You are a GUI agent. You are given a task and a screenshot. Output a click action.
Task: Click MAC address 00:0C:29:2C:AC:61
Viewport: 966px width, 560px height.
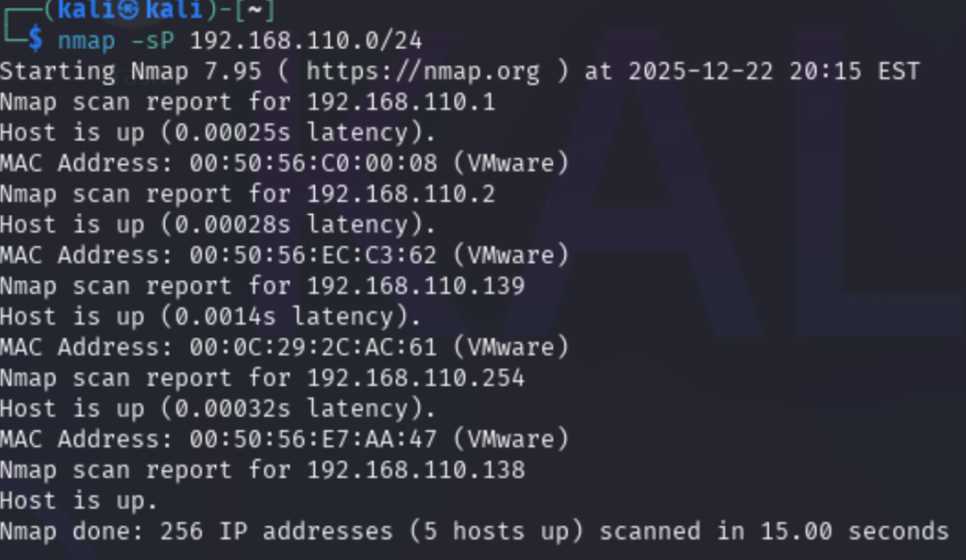pos(313,347)
